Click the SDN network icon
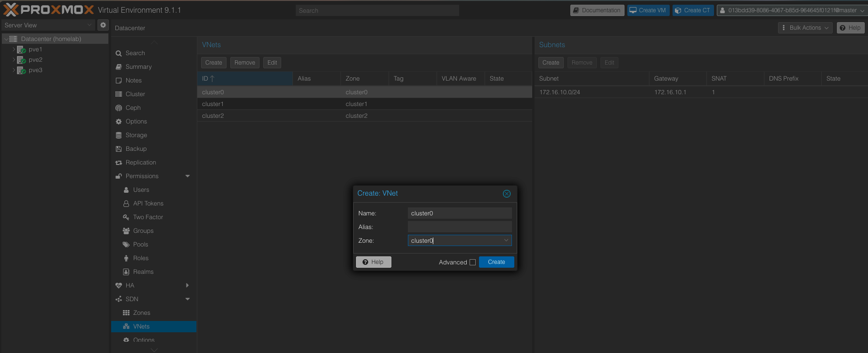The width and height of the screenshot is (868, 353). pos(119,299)
